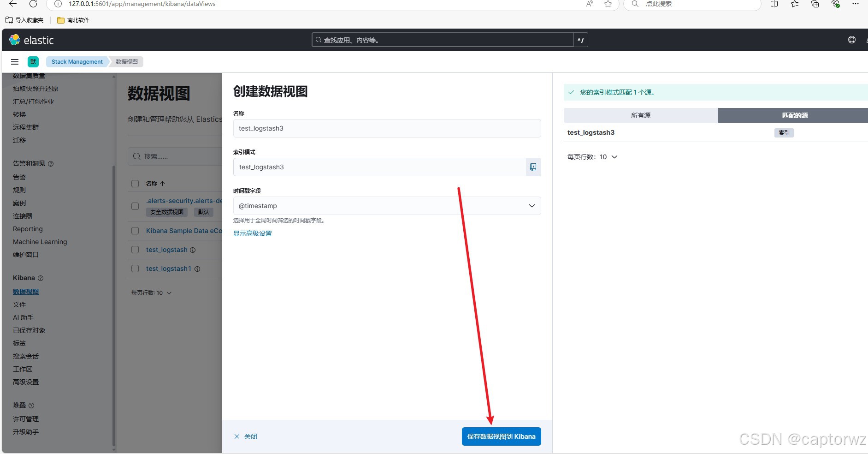Open browser essentials heart icon
Viewport: 868px width, 454px height.
(x=835, y=4)
